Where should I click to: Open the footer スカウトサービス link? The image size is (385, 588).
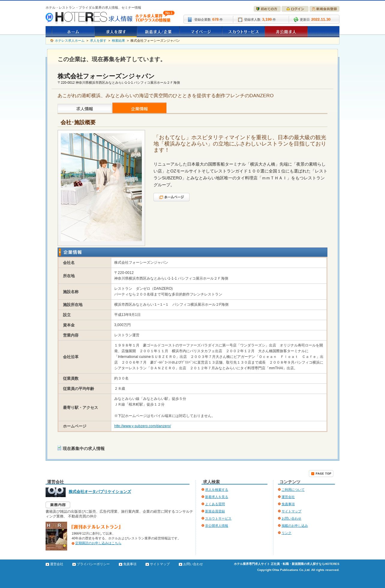coord(218,518)
